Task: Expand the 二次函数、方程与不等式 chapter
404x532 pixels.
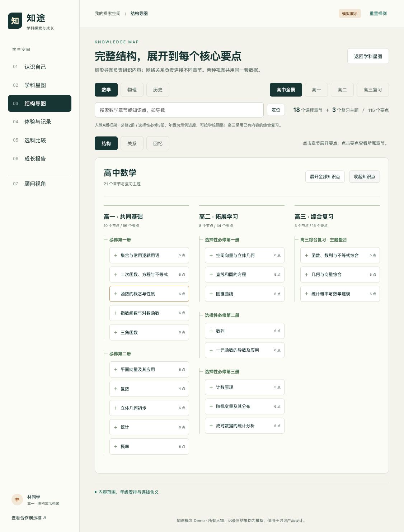Action: 149,275
